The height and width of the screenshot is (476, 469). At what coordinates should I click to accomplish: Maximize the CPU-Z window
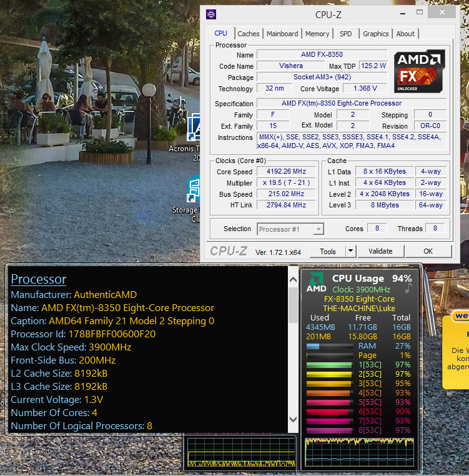click(x=420, y=12)
